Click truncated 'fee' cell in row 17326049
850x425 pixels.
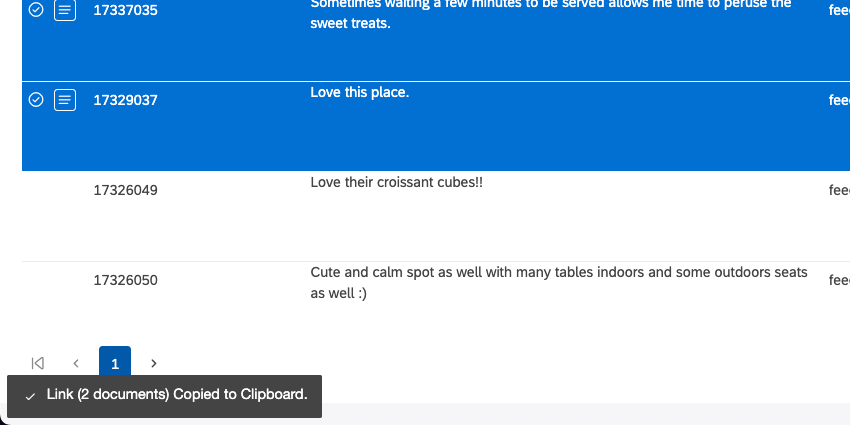[838, 190]
